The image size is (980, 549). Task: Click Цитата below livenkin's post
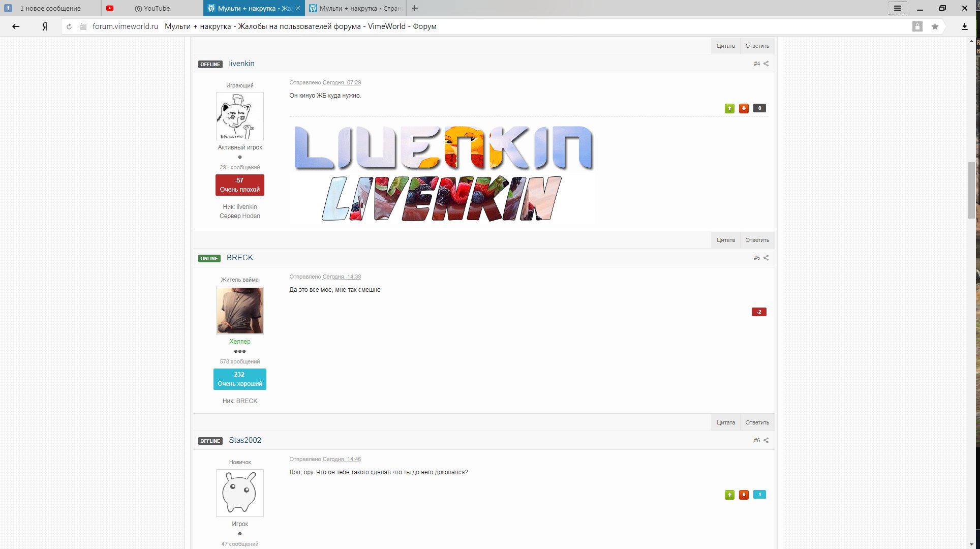pos(726,240)
